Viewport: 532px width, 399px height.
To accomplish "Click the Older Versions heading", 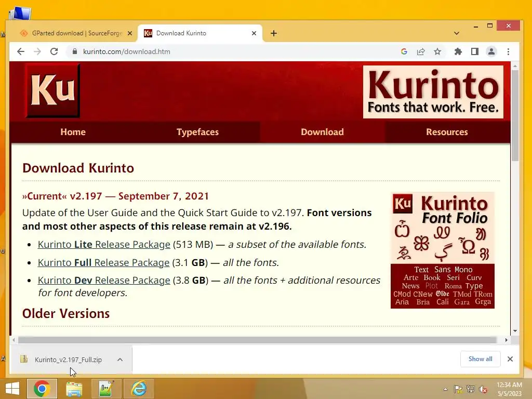I will coord(66,313).
